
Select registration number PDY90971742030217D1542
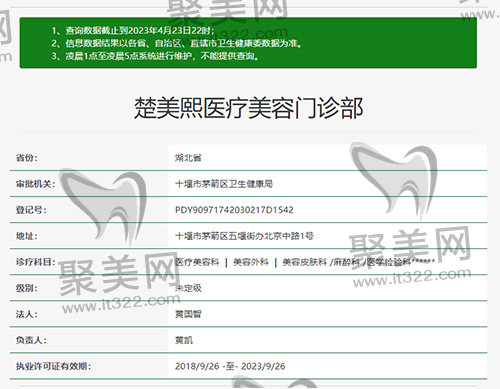click(x=234, y=210)
